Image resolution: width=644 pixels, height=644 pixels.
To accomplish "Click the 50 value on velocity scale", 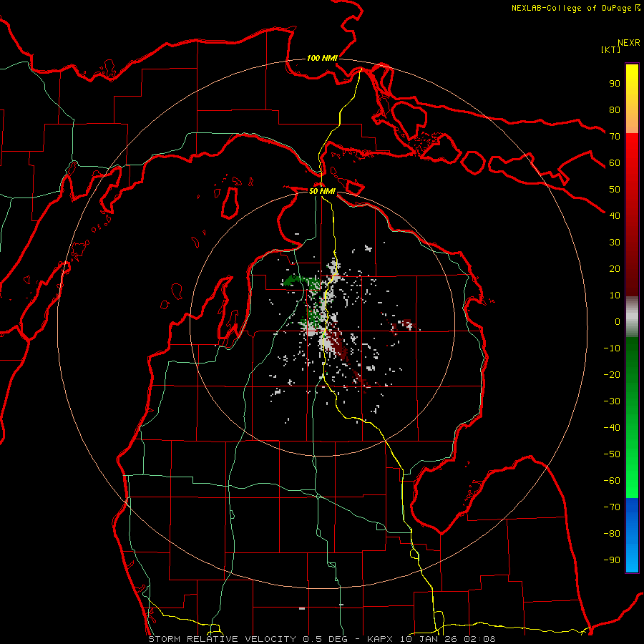I will pos(615,190).
